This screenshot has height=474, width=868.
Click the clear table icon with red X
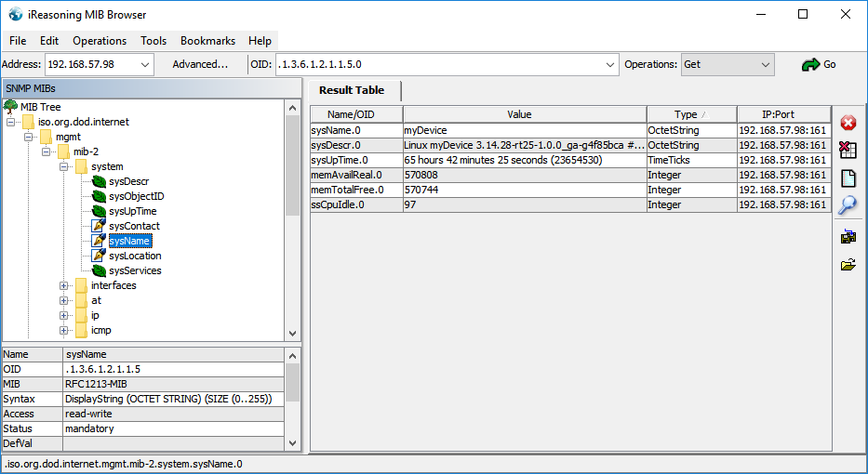848,151
